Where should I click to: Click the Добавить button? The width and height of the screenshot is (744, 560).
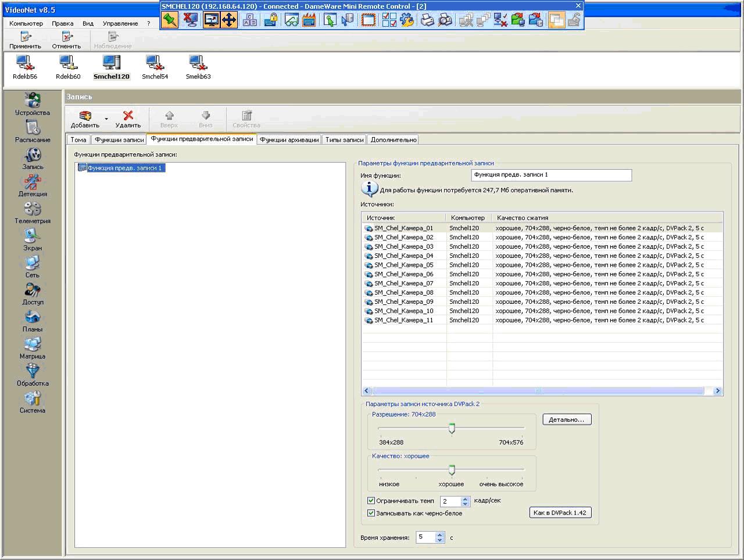[x=85, y=119]
